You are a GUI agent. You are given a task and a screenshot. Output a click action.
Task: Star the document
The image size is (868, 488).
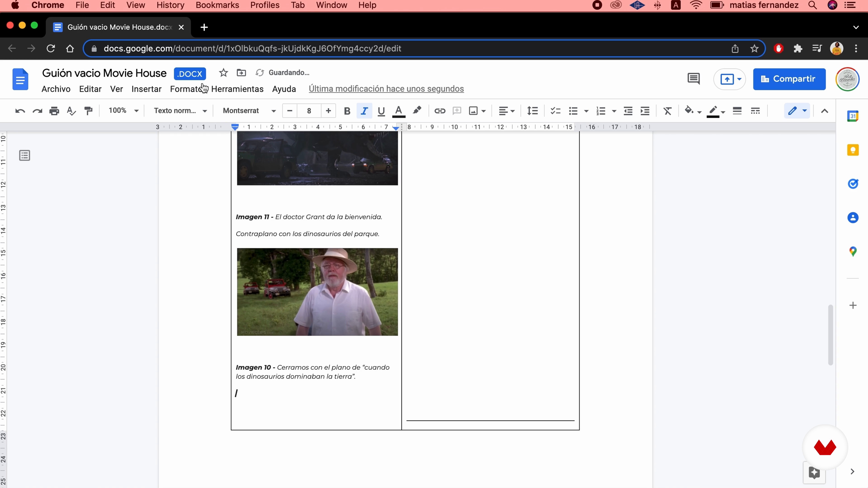pos(223,73)
